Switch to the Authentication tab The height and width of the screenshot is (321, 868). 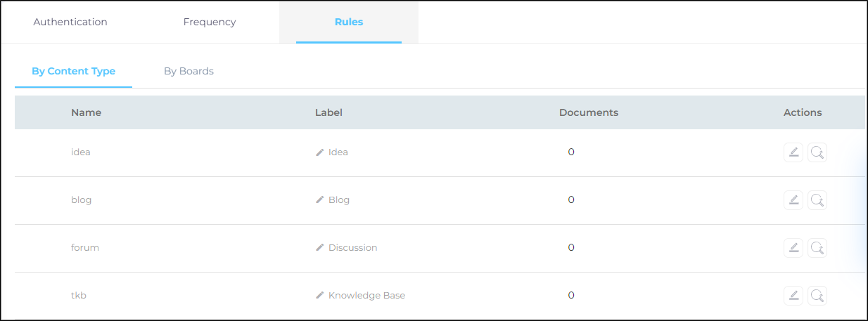coord(70,22)
